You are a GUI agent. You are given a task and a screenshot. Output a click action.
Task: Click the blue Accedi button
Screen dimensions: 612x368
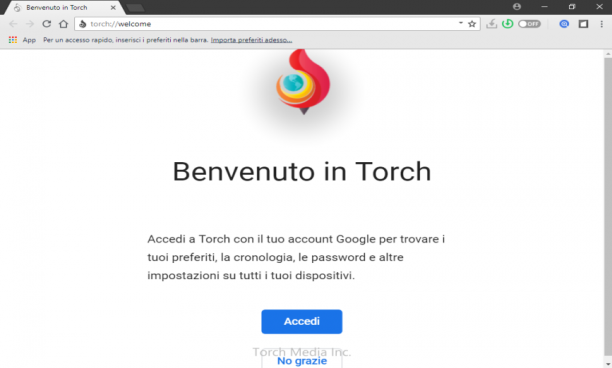[302, 322]
